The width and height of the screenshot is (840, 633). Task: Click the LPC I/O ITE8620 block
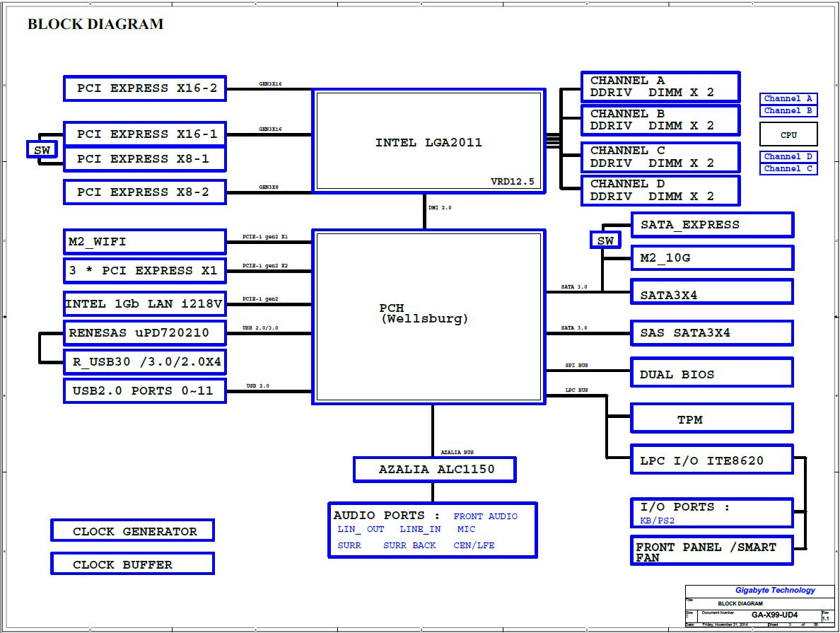coord(711,460)
